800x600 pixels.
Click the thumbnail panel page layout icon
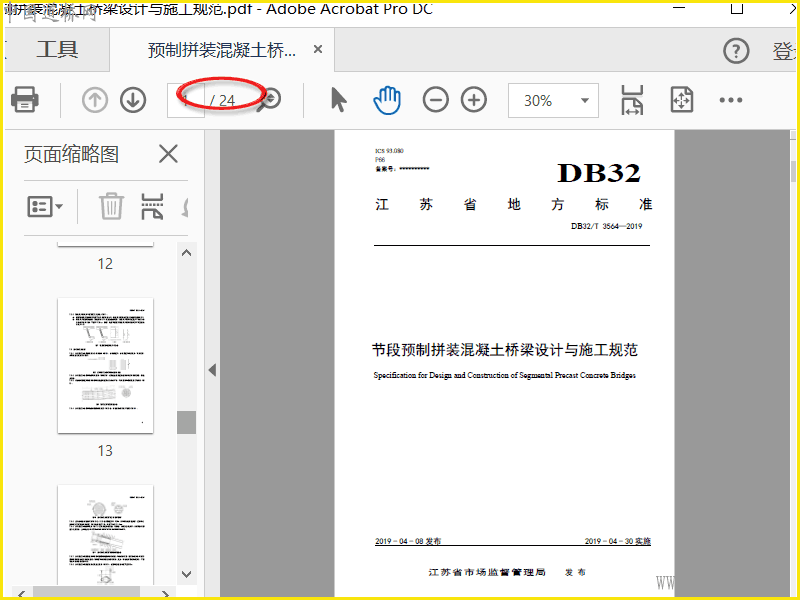coord(152,207)
